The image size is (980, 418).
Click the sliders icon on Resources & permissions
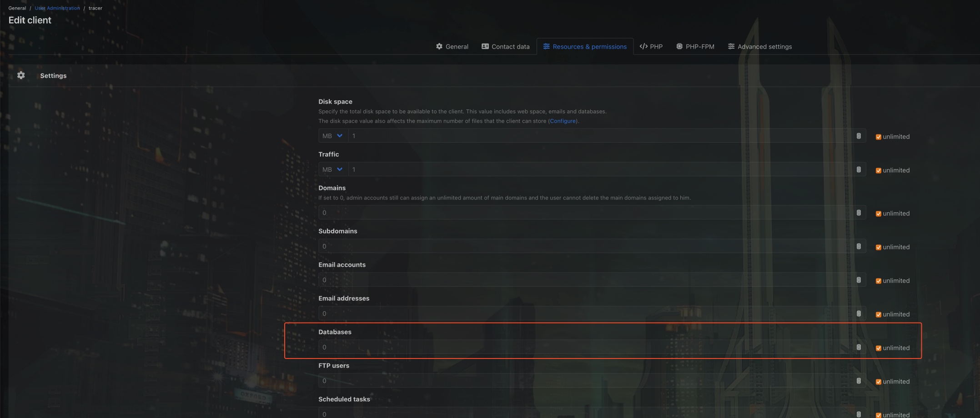[x=546, y=46]
